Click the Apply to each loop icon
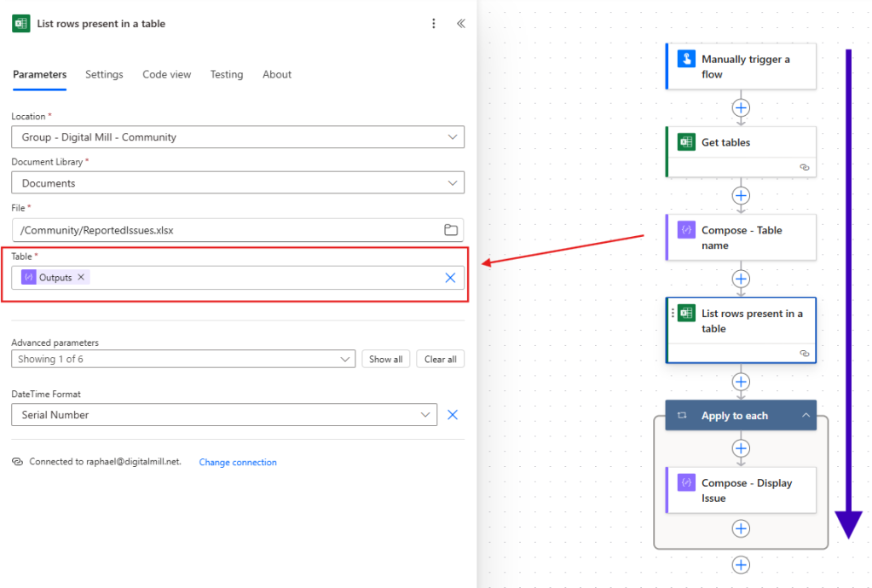This screenshot has height=588, width=872. point(682,415)
